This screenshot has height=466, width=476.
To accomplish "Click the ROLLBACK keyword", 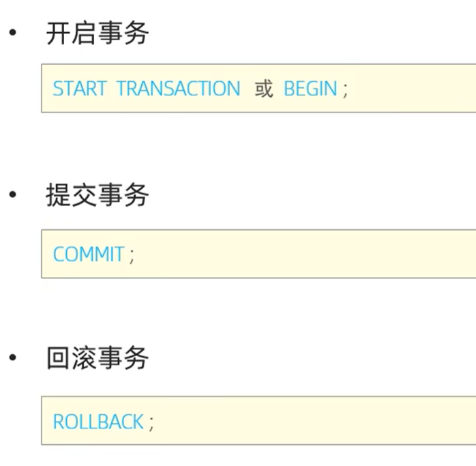I will (x=98, y=421).
